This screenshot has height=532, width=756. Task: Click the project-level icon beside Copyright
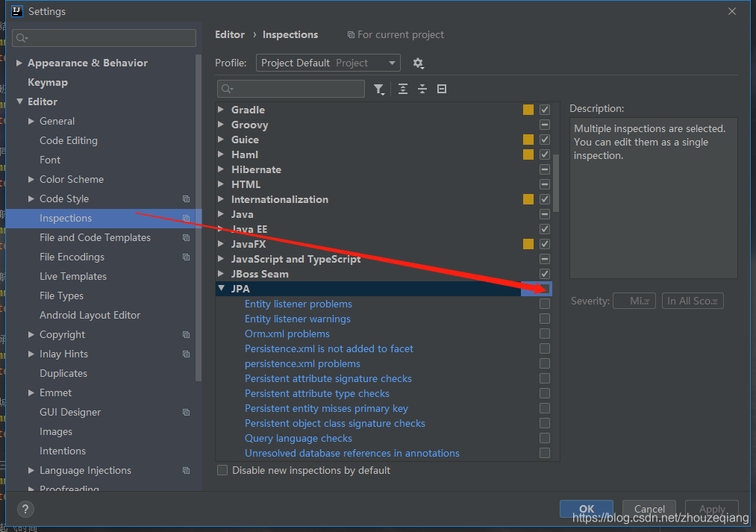[186, 335]
